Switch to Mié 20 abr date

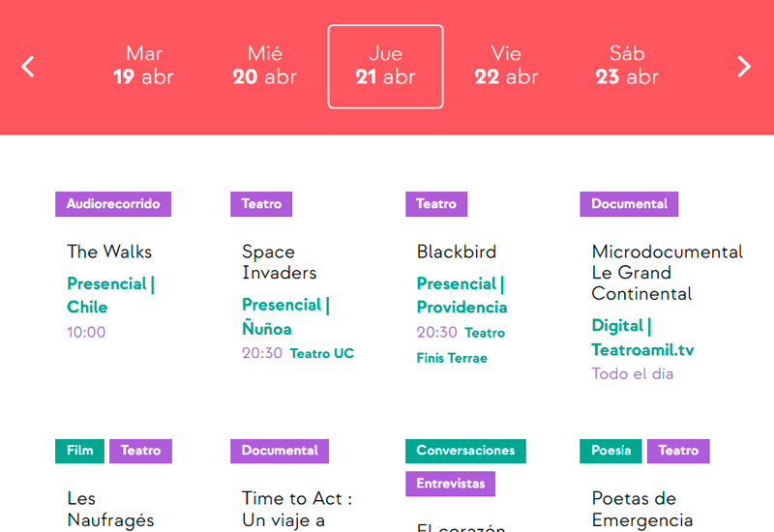(264, 66)
